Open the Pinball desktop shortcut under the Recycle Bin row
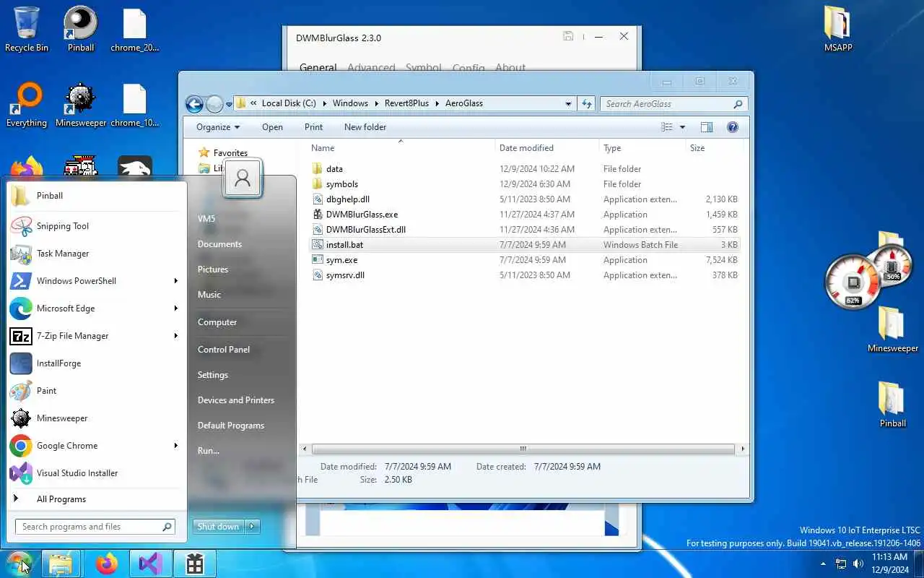The image size is (924, 578). tap(81, 29)
